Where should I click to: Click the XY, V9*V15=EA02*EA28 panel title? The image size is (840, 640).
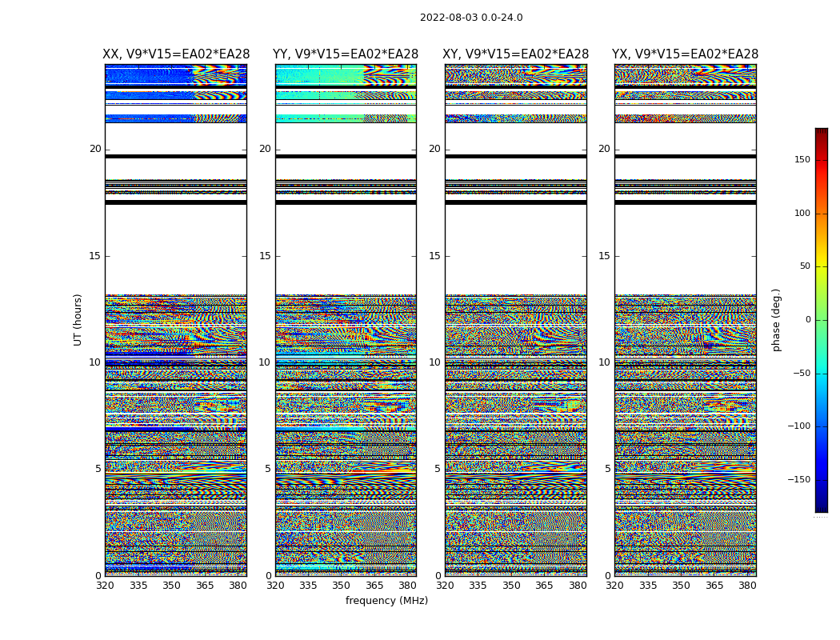coord(515,54)
